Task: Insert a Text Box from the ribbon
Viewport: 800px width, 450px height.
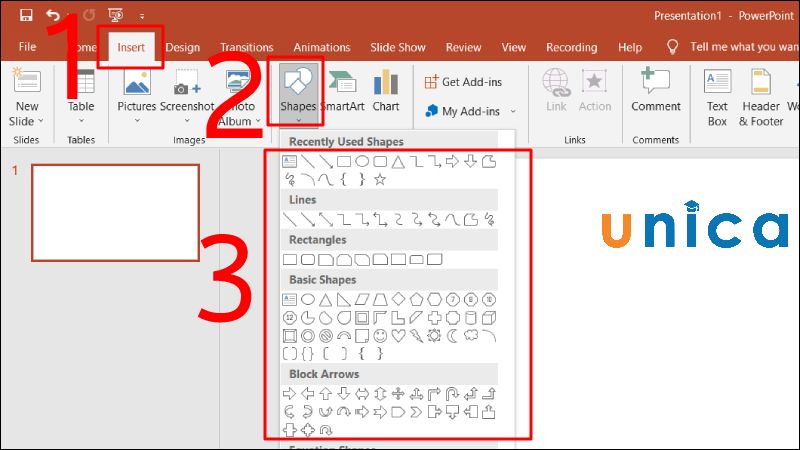Action: point(717,97)
